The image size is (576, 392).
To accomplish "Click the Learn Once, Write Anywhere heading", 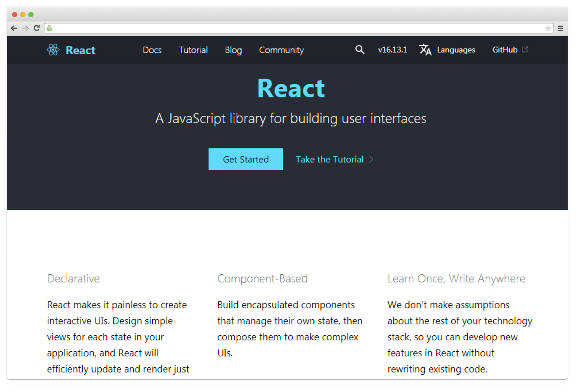I will click(456, 278).
